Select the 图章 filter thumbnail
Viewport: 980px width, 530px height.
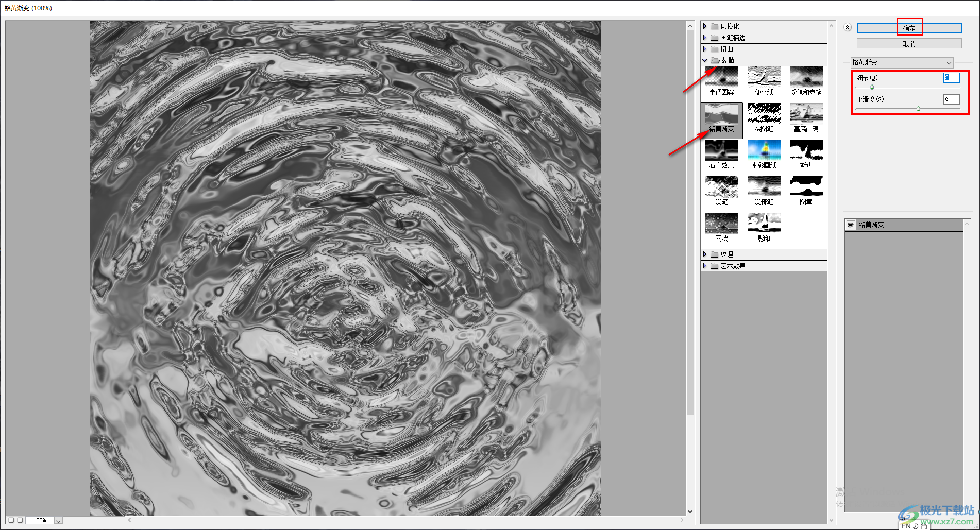pyautogui.click(x=806, y=191)
